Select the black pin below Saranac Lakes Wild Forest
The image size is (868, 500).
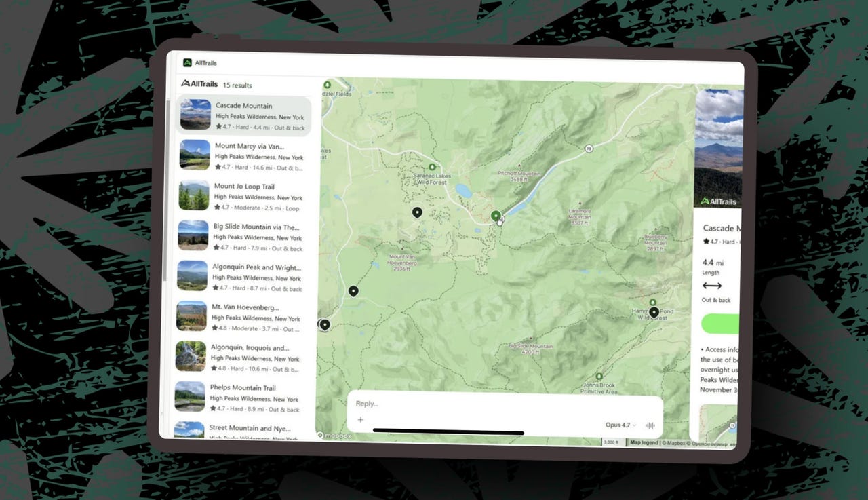tap(417, 212)
